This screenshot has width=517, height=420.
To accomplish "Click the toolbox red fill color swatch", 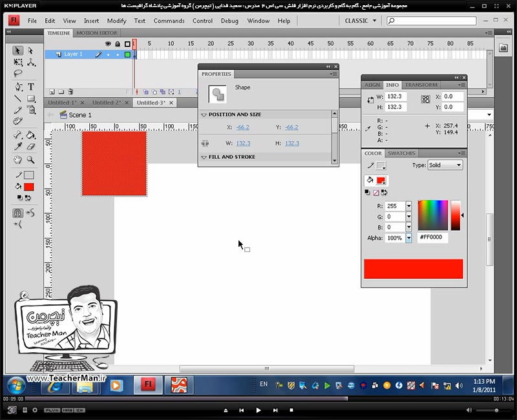I will coord(28,187).
